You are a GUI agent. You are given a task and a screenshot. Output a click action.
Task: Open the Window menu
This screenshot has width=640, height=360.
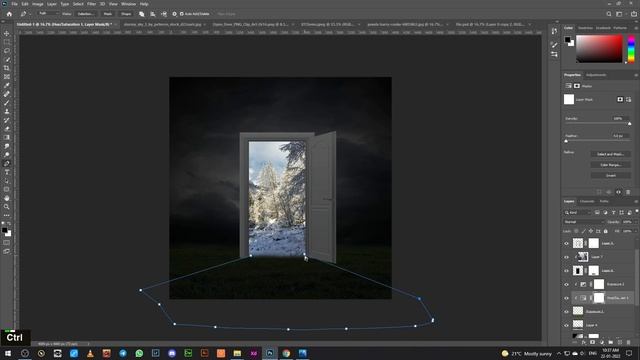(128, 4)
